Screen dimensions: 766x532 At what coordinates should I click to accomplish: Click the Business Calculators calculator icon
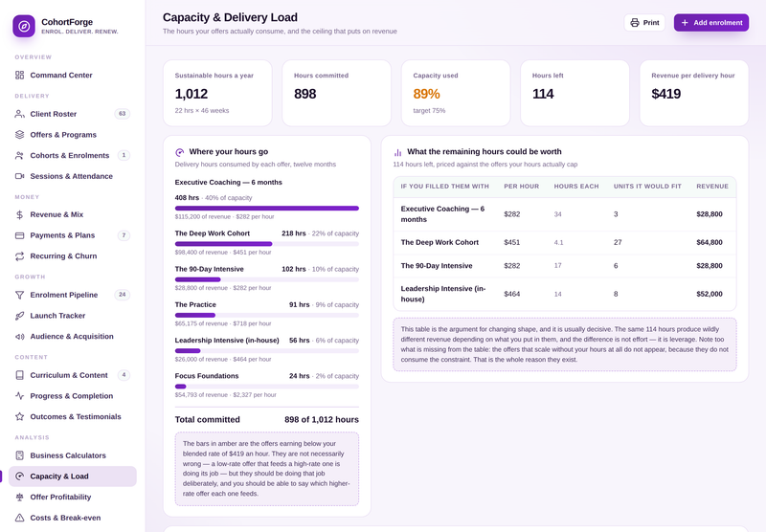click(x=19, y=455)
